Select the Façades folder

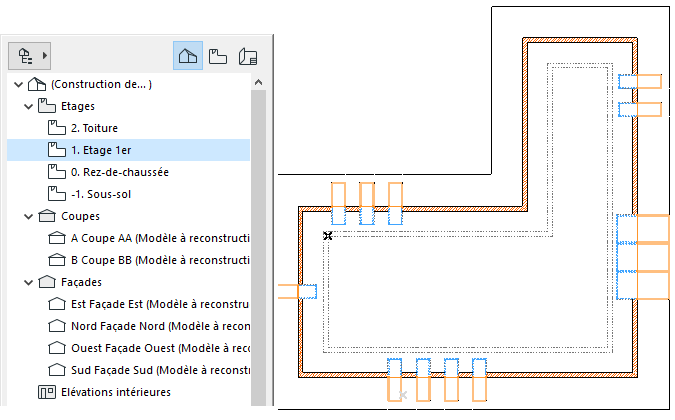pos(81,282)
